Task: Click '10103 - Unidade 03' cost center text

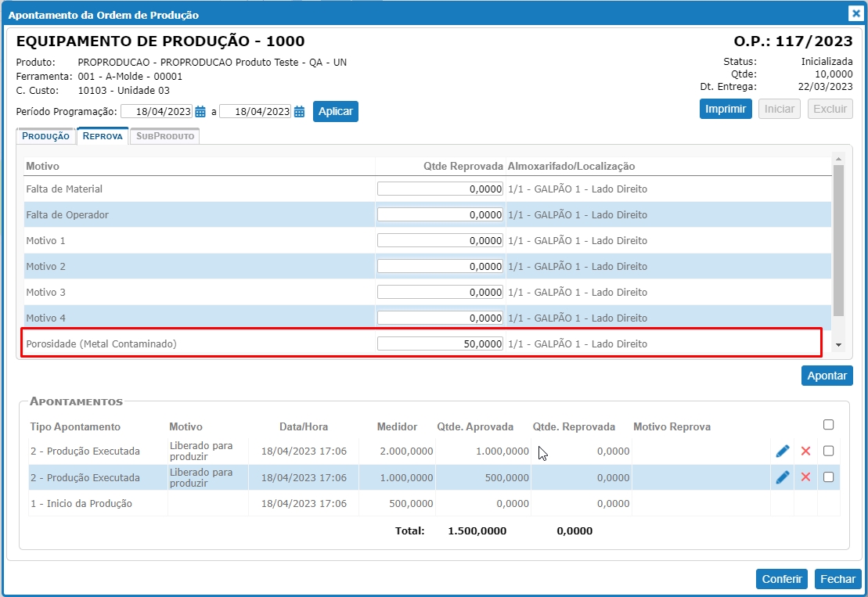Action: (x=124, y=90)
